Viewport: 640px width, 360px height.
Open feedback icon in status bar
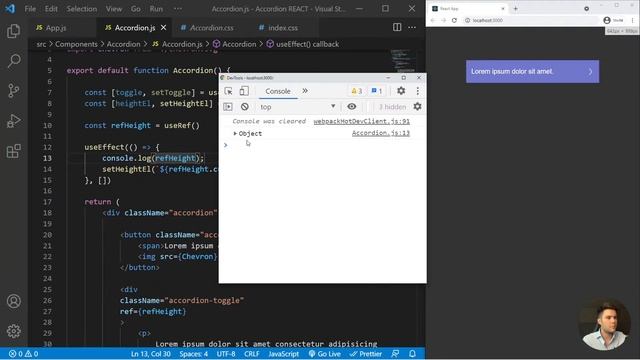(395, 354)
